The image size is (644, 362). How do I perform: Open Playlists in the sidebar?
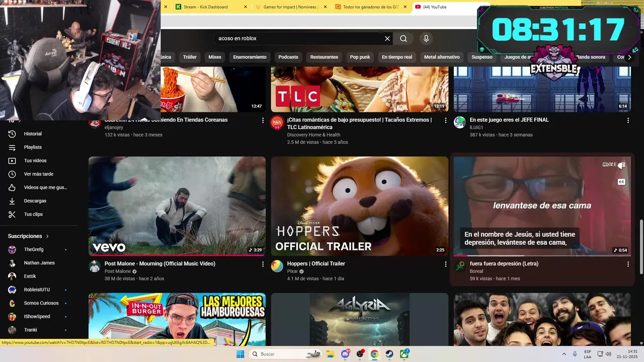(x=33, y=147)
